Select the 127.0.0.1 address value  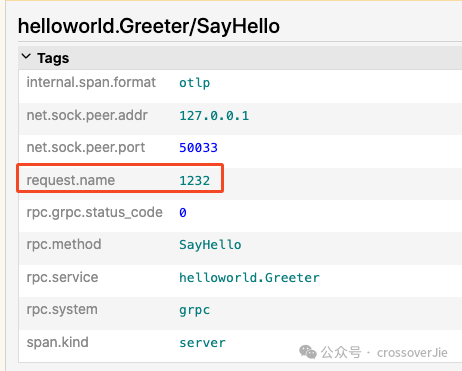pos(214,116)
